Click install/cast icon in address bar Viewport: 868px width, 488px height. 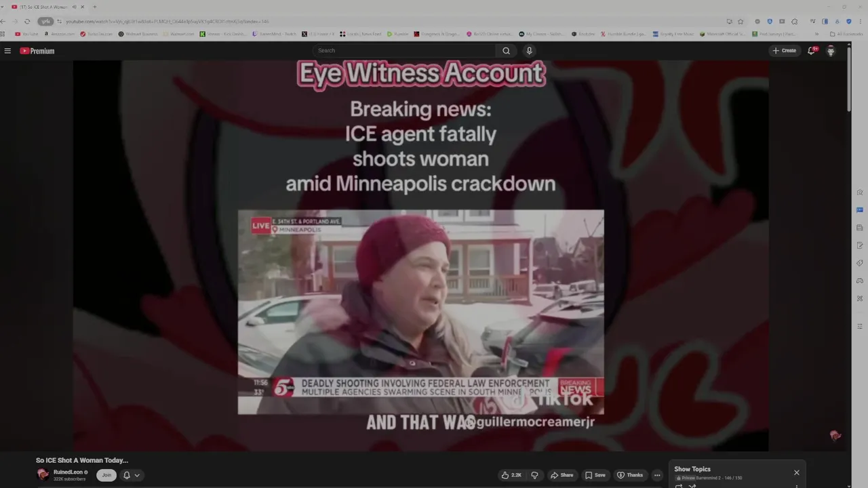coord(729,21)
